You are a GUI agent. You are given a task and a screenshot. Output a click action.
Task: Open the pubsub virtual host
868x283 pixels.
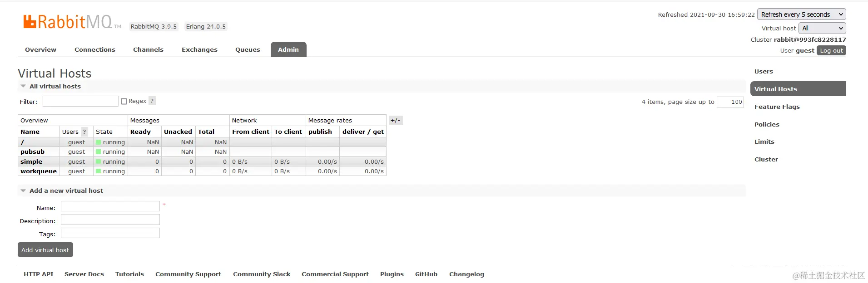[32, 151]
